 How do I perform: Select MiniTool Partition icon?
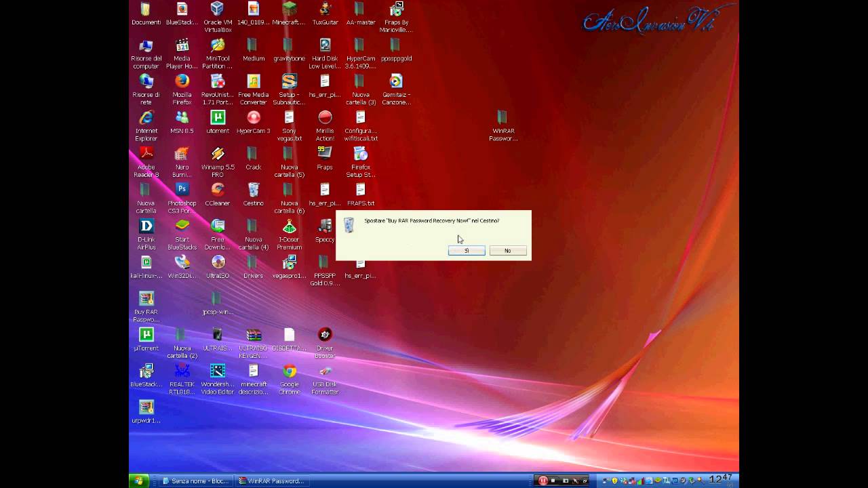click(218, 54)
